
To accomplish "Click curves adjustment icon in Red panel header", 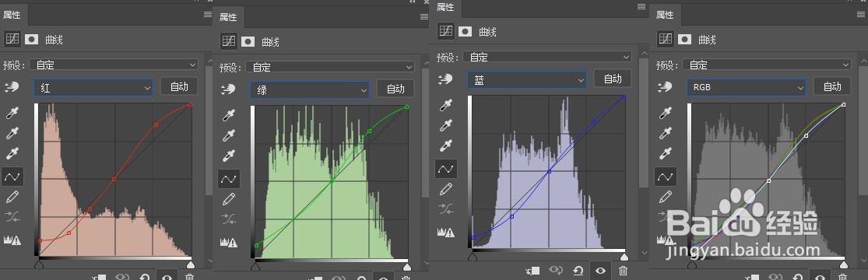I will [x=12, y=39].
